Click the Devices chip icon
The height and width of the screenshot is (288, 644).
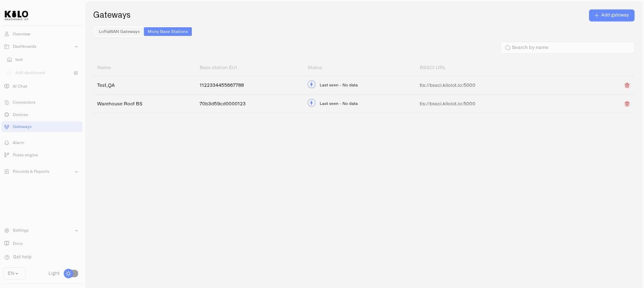tap(7, 115)
